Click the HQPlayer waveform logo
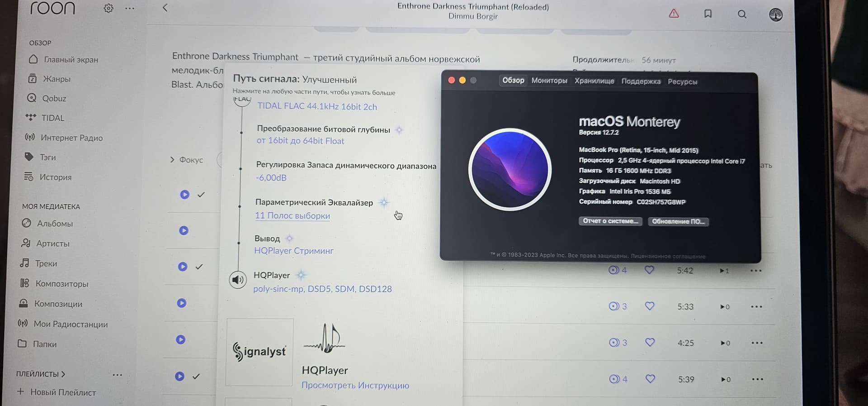The width and height of the screenshot is (868, 406). tap(325, 339)
